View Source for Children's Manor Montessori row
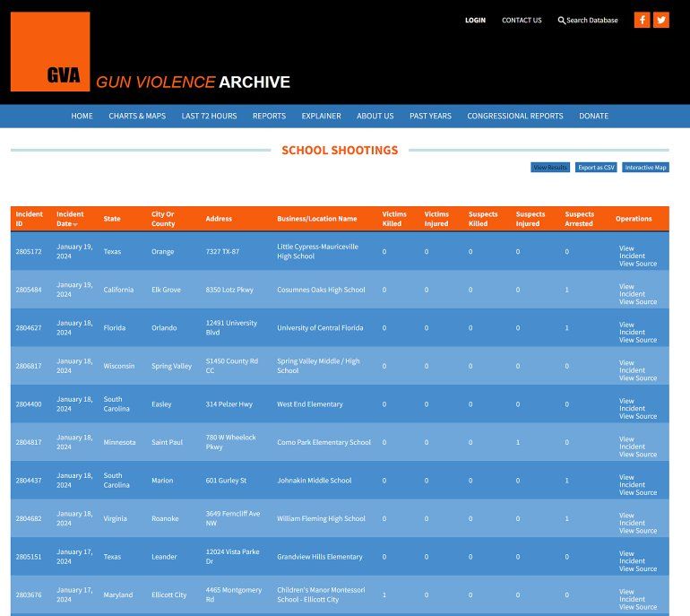Screen dimensions: 690x616 pos(638,607)
